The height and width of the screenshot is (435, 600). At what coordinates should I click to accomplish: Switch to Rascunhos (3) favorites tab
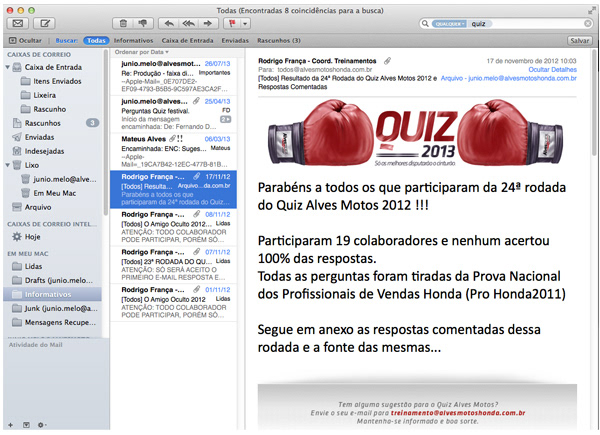pyautogui.click(x=279, y=40)
